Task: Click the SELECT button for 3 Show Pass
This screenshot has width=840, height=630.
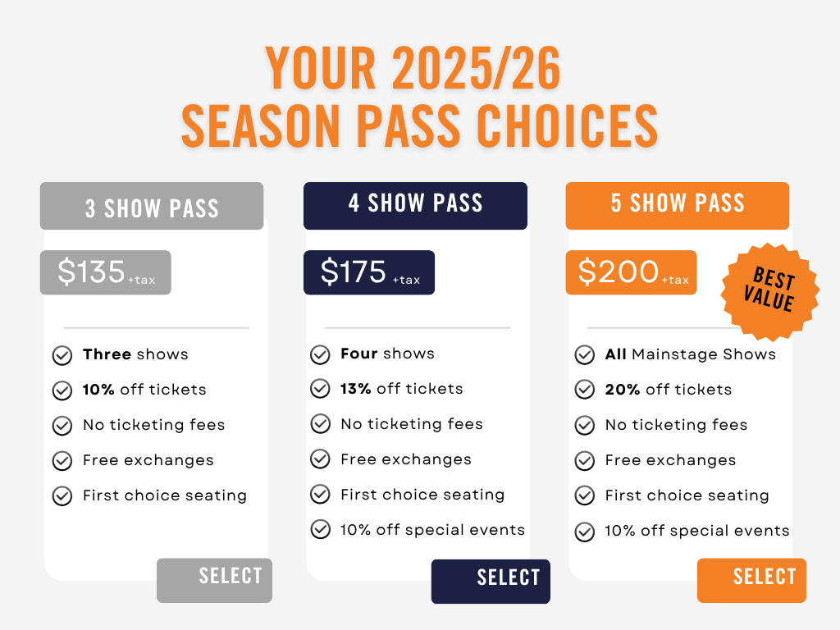Action: coord(214,580)
